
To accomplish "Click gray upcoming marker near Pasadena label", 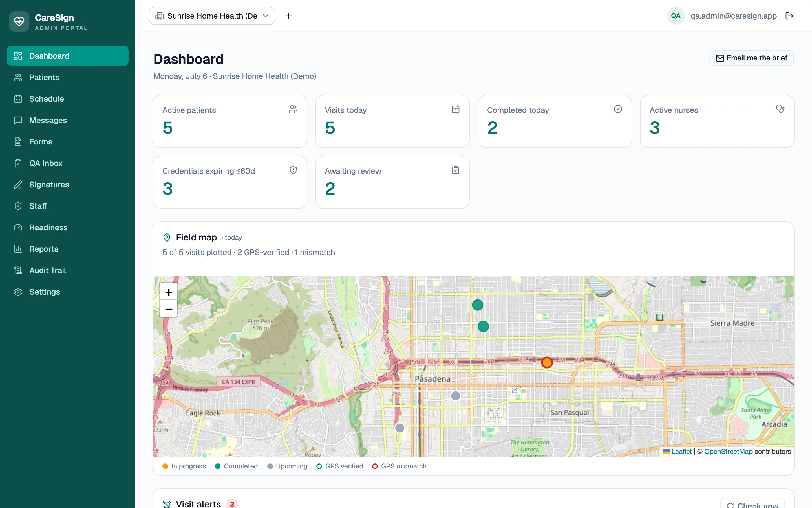I will (x=455, y=396).
